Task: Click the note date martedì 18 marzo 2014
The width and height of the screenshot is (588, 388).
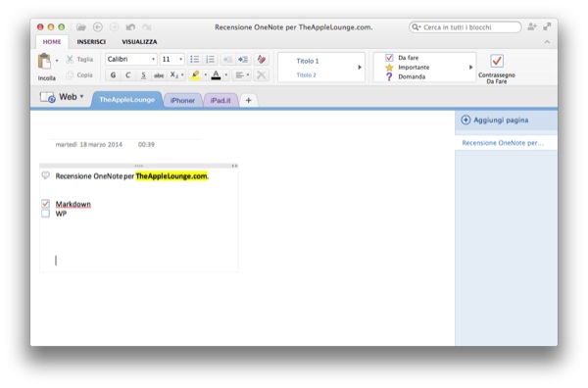Action: click(x=89, y=144)
